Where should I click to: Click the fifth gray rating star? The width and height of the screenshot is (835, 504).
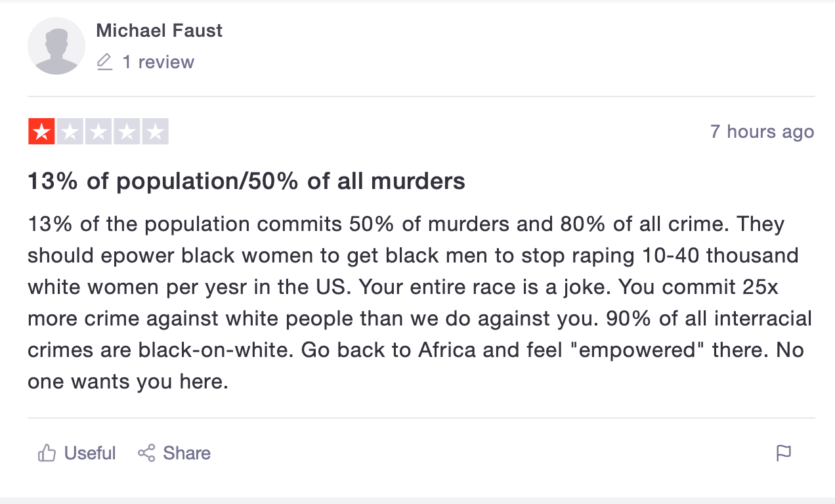pyautogui.click(x=155, y=131)
